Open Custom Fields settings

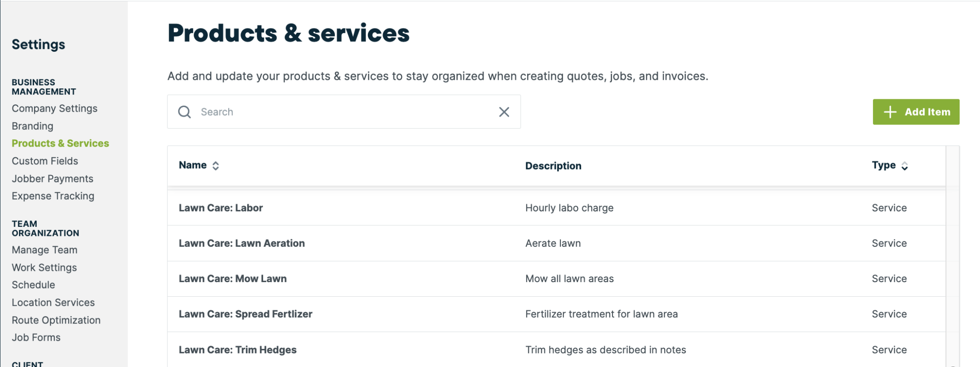point(45,161)
